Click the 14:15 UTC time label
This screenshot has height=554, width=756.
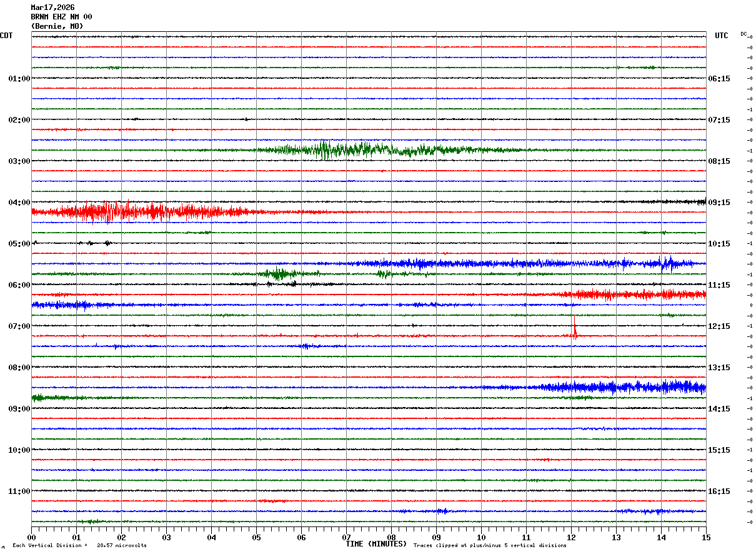[720, 409]
